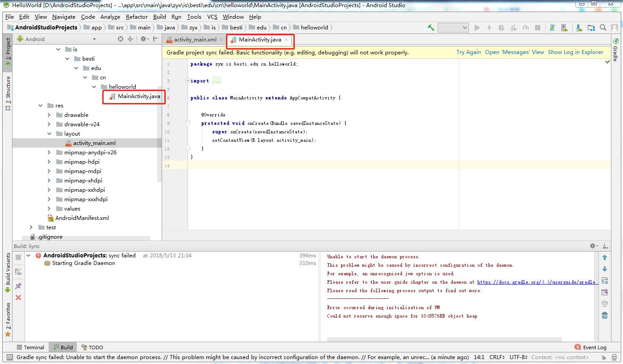The width and height of the screenshot is (623, 364).
Task: Open the Terminal tool window tab
Action: click(30, 347)
